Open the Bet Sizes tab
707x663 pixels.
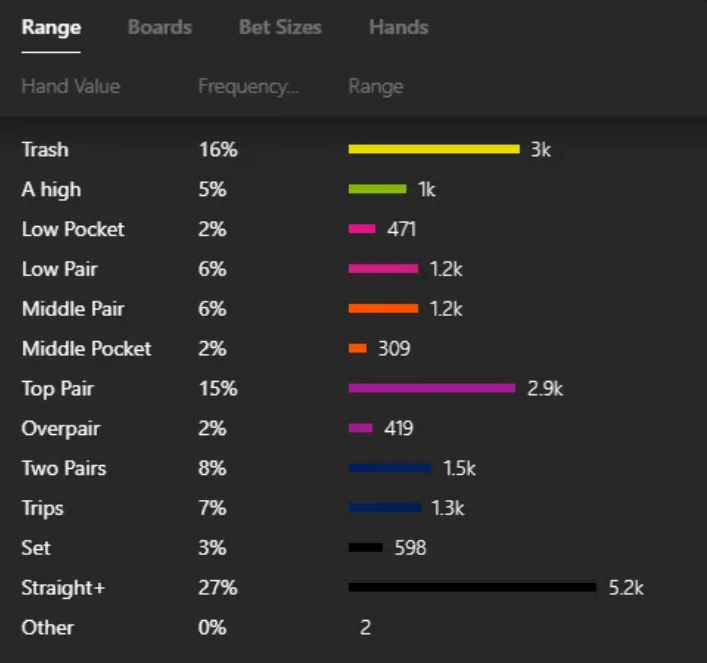click(280, 27)
